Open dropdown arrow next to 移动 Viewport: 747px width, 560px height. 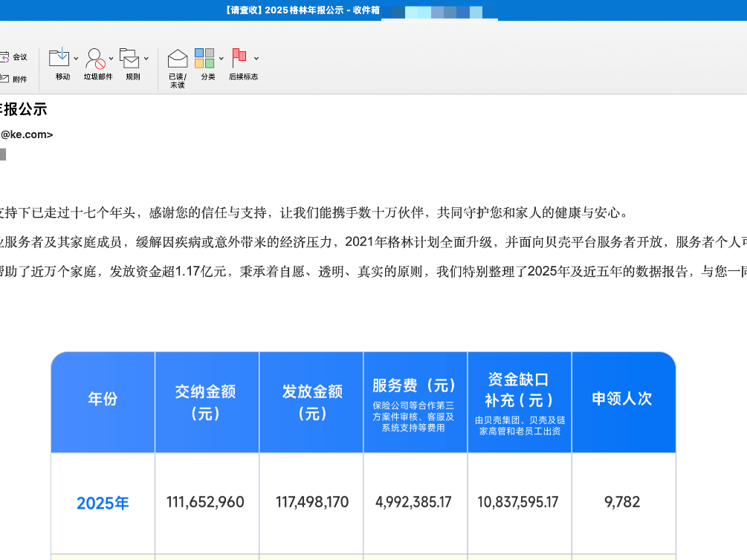pyautogui.click(x=75, y=58)
